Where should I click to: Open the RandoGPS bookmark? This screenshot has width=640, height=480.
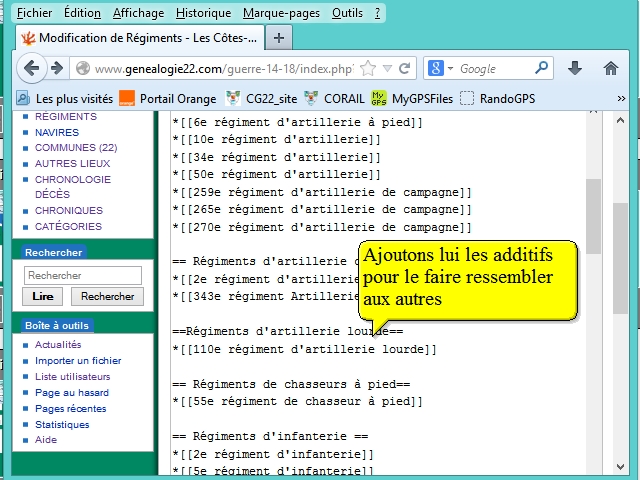pos(498,99)
